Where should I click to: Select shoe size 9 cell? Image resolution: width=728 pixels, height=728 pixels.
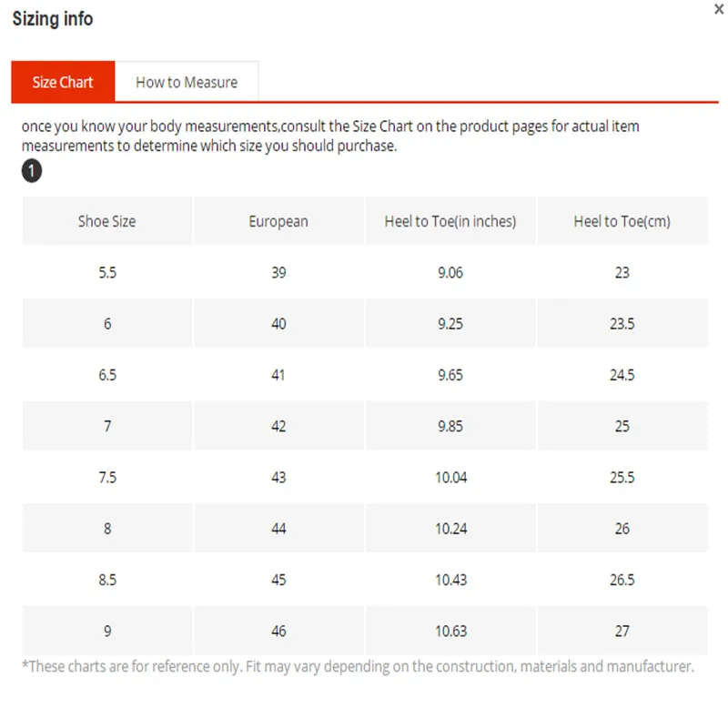point(107,631)
